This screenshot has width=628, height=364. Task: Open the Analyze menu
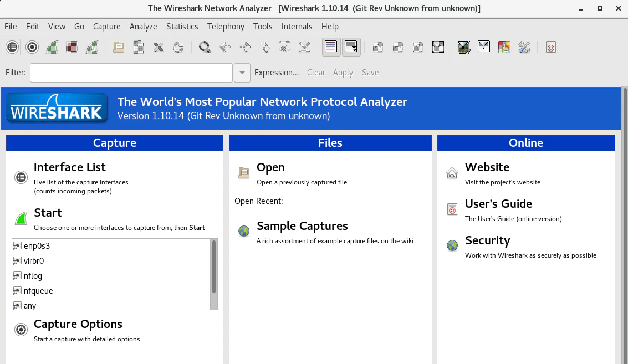click(144, 27)
